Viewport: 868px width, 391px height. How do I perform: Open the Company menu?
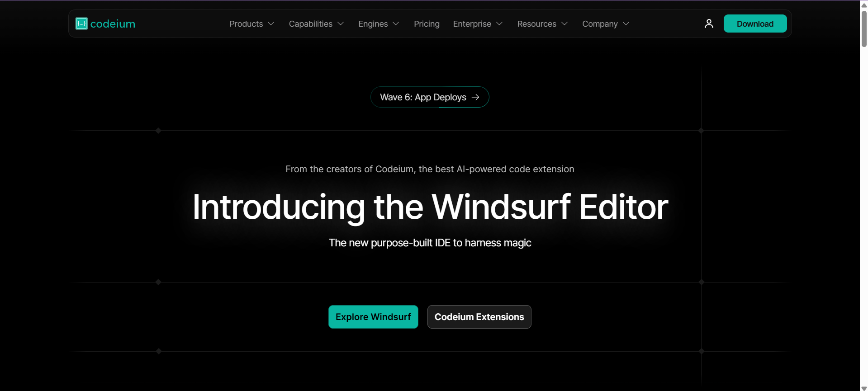(x=606, y=24)
